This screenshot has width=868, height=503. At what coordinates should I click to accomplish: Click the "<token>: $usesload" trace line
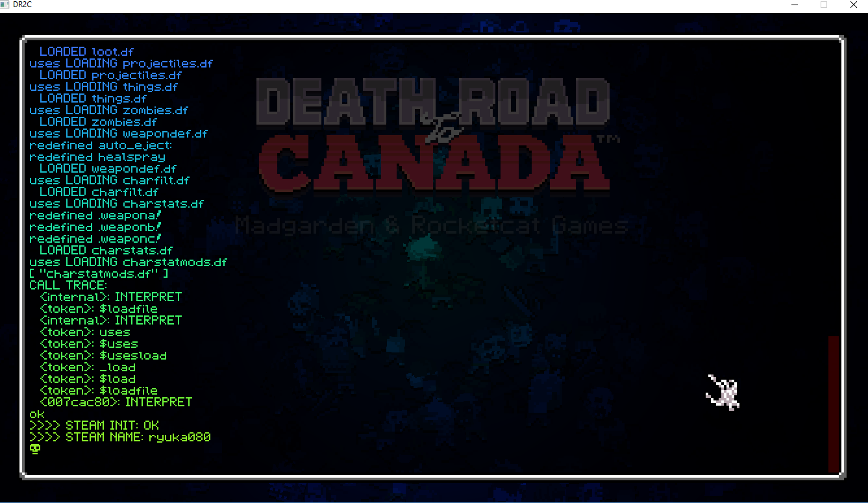(x=103, y=356)
